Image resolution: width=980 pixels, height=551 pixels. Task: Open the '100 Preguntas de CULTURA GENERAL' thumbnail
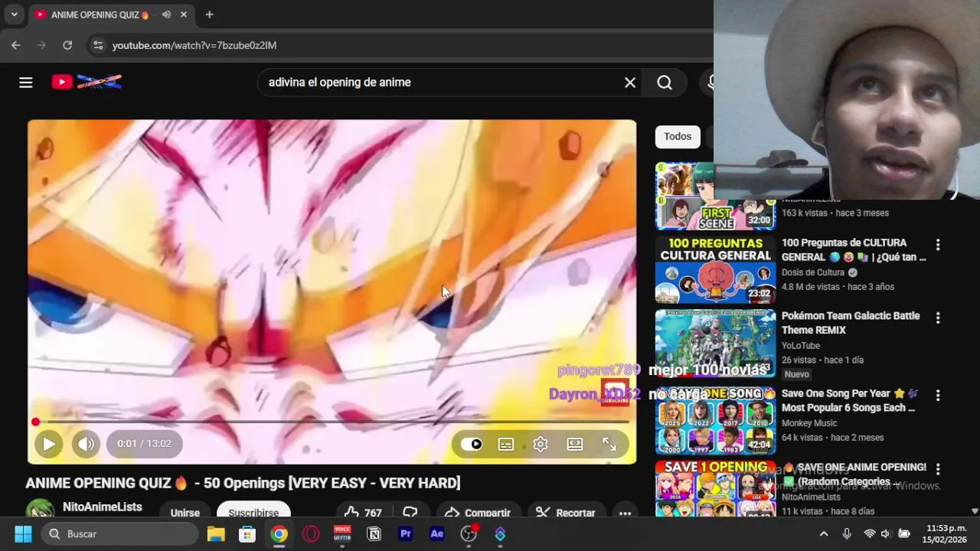(716, 269)
